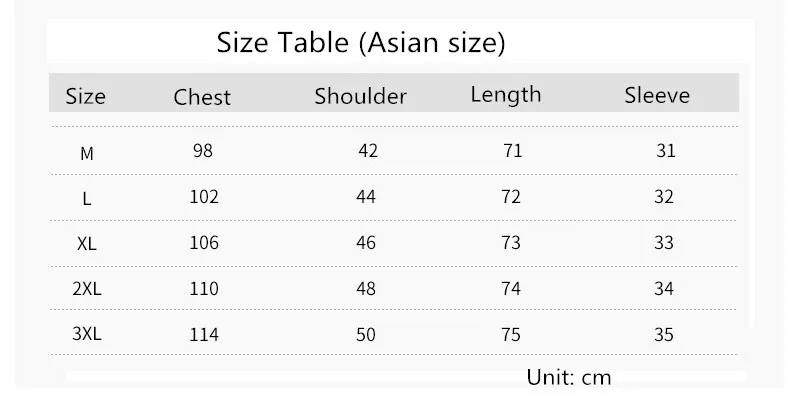The width and height of the screenshot is (790, 420).
Task: Select the Size column header
Action: click(86, 96)
